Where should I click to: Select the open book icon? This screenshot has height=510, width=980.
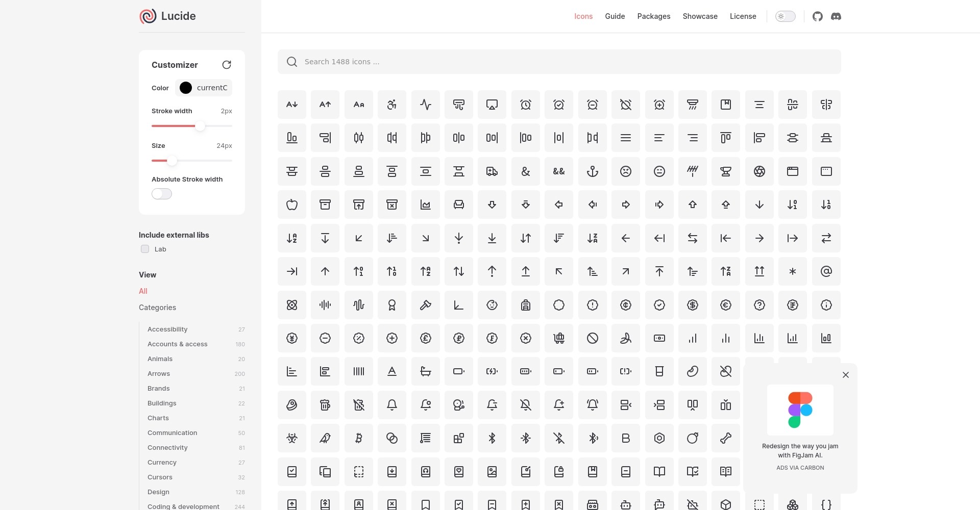pyautogui.click(x=659, y=472)
